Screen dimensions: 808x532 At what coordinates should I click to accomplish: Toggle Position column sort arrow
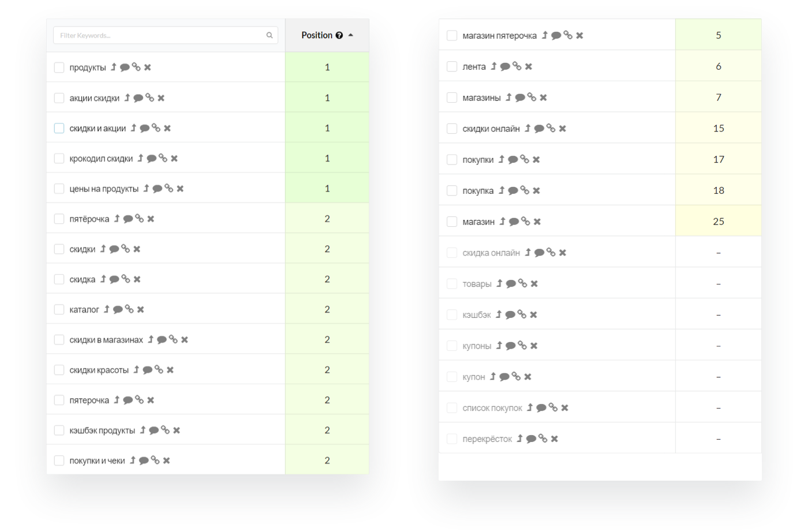click(351, 35)
